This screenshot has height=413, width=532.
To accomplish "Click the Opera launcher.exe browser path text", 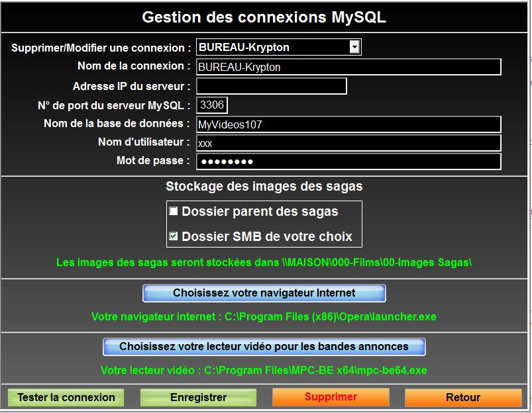I will pos(264,317).
